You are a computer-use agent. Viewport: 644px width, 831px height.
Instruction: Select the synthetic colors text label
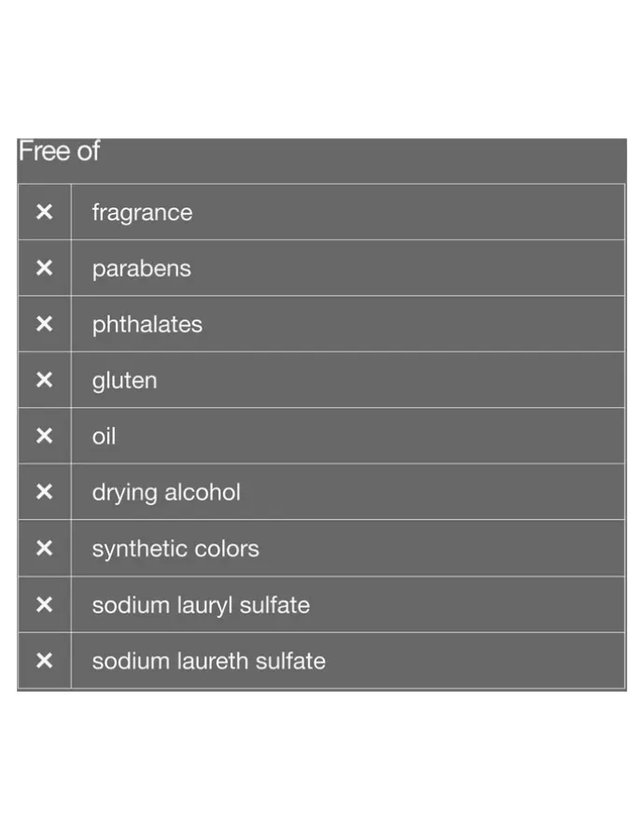point(175,549)
